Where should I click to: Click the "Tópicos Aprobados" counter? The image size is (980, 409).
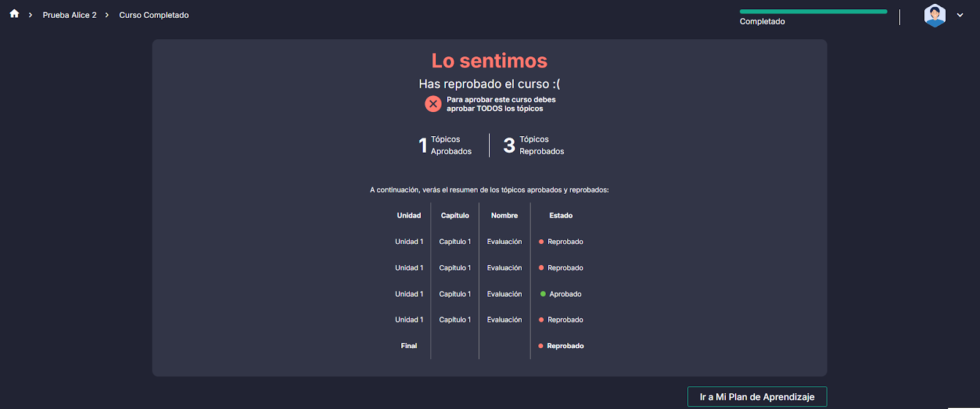coord(445,145)
